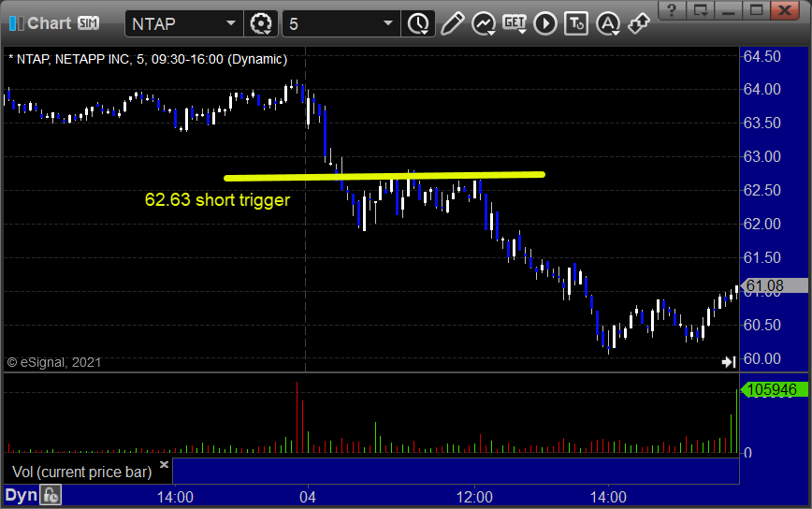The height and width of the screenshot is (509, 812).
Task: Open the time template clock menu
Action: pyautogui.click(x=418, y=23)
